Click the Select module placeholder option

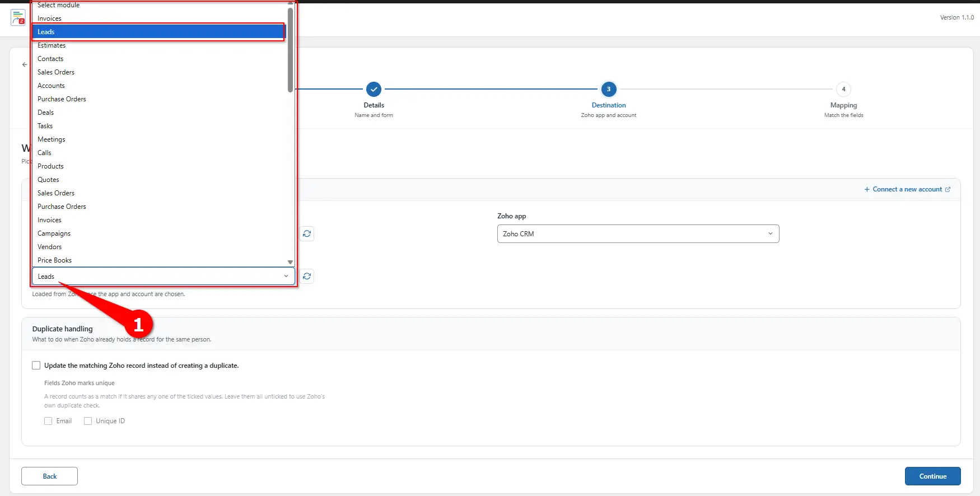158,5
